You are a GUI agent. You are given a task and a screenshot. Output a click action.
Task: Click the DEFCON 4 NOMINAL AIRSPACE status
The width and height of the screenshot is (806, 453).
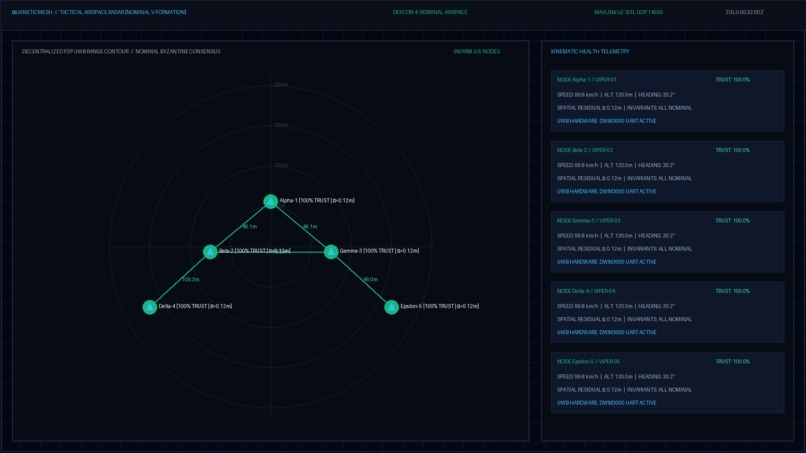[x=430, y=12]
